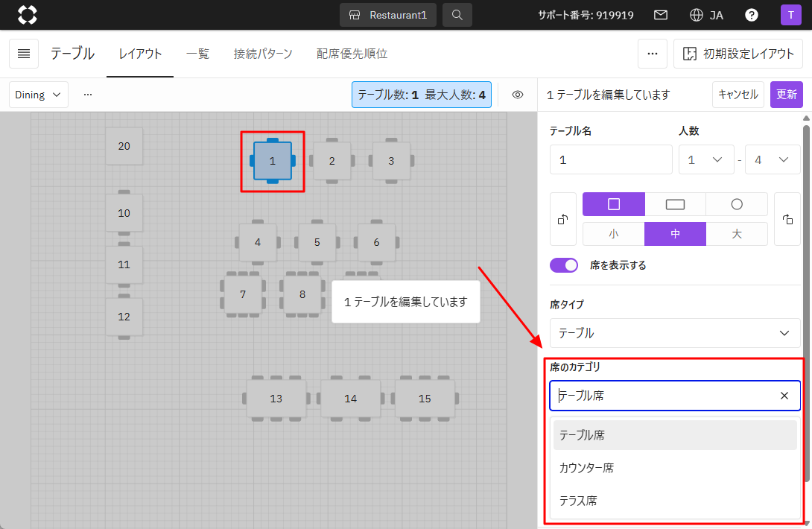Switch to the 配席優先順位 tab
The width and height of the screenshot is (812, 529).
[x=352, y=54]
